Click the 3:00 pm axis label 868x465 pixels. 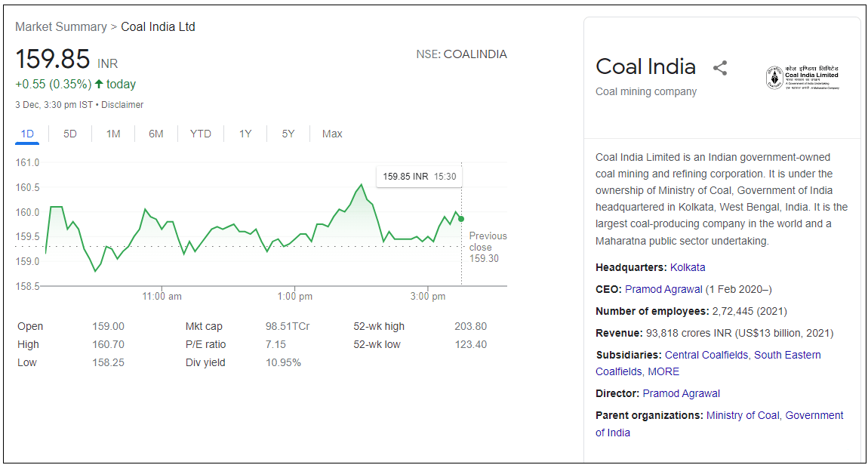click(428, 296)
